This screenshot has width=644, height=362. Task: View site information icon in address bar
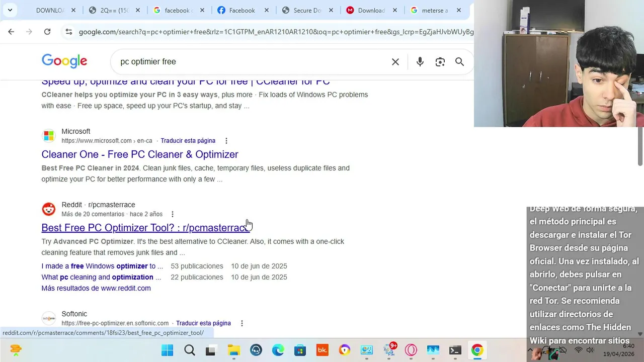pyautogui.click(x=68, y=32)
